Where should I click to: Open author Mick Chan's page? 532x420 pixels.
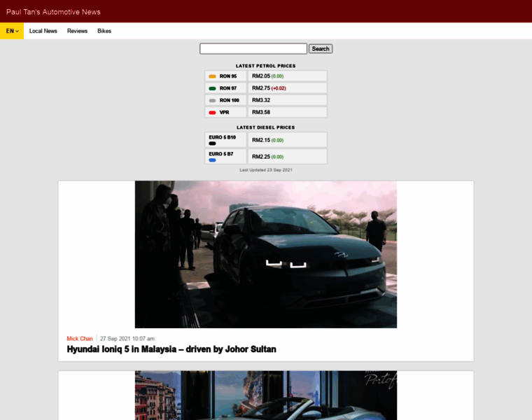(x=80, y=339)
